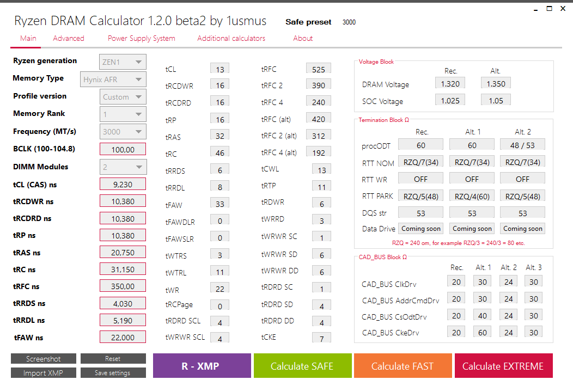Click the tRFC 4 (alt) value 192

click(318, 152)
